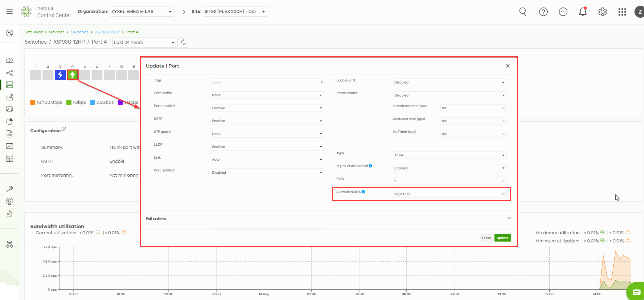Click the green Update button
The width and height of the screenshot is (644, 300).
click(502, 238)
